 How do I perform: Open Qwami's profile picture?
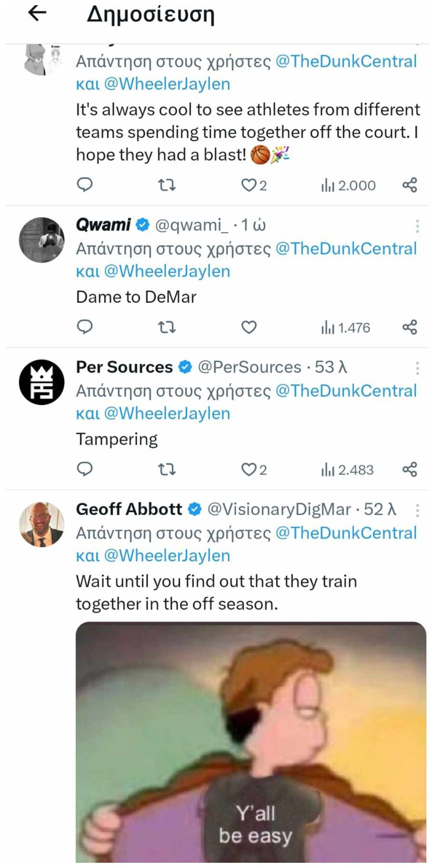[x=41, y=240]
